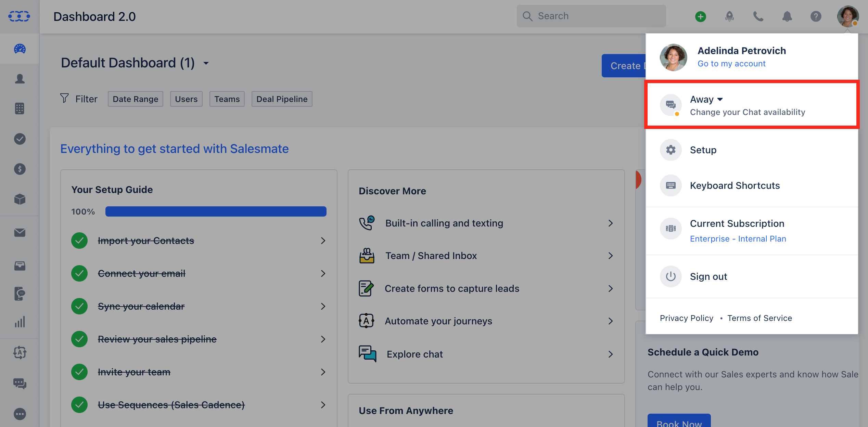Open Products cube icon in sidebar
868x427 pixels.
pos(20,199)
